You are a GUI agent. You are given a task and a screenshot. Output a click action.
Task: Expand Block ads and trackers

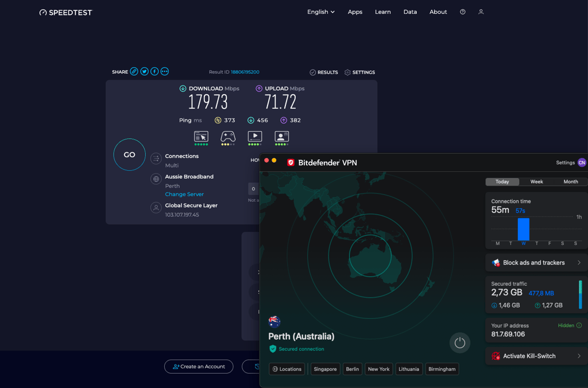537,263
